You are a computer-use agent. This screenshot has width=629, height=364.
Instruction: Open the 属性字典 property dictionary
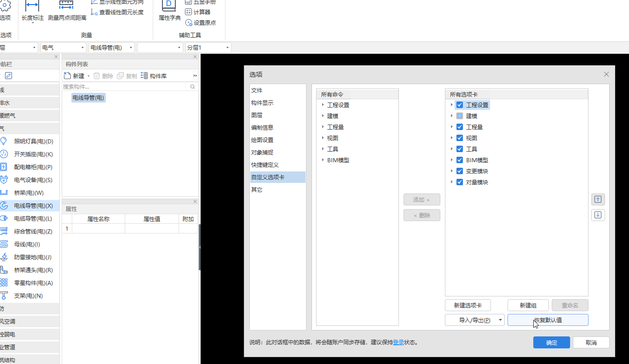[x=169, y=12]
